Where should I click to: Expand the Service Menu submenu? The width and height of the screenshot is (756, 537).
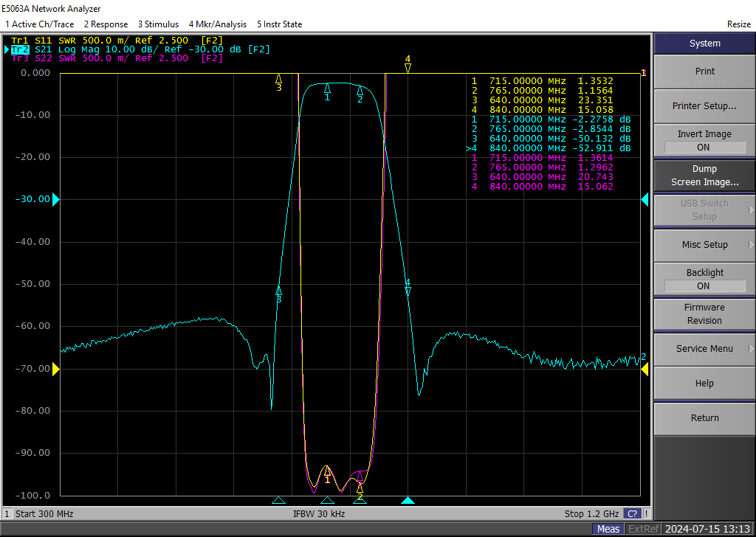click(704, 349)
